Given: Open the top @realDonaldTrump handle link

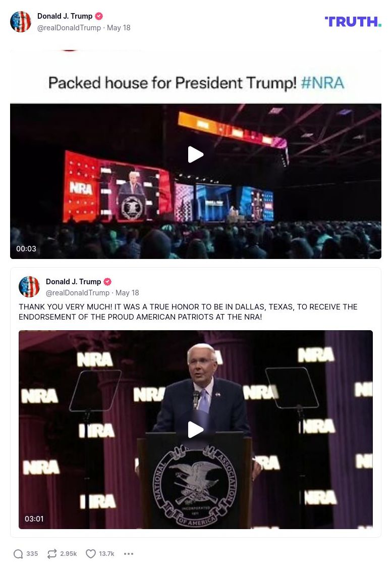Looking at the screenshot, I should [x=69, y=28].
